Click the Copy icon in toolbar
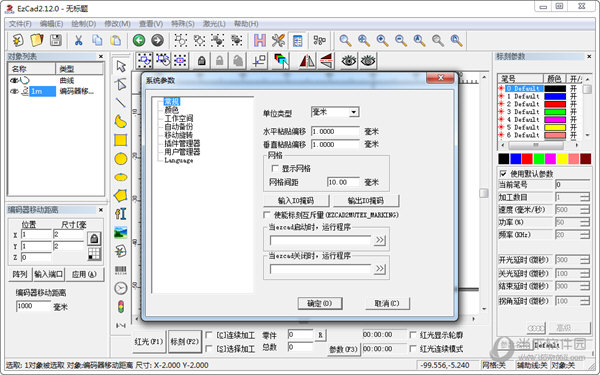 pyautogui.click(x=97, y=40)
